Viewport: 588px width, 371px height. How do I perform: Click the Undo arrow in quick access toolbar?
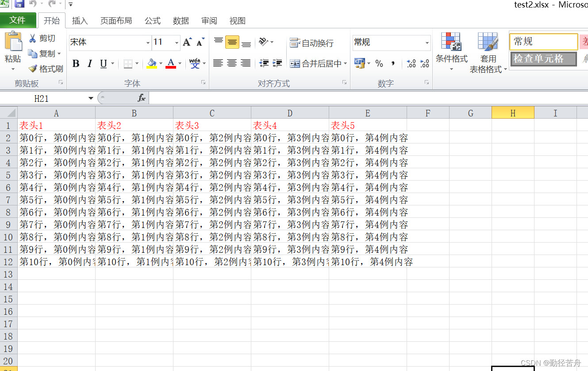pyautogui.click(x=33, y=4)
